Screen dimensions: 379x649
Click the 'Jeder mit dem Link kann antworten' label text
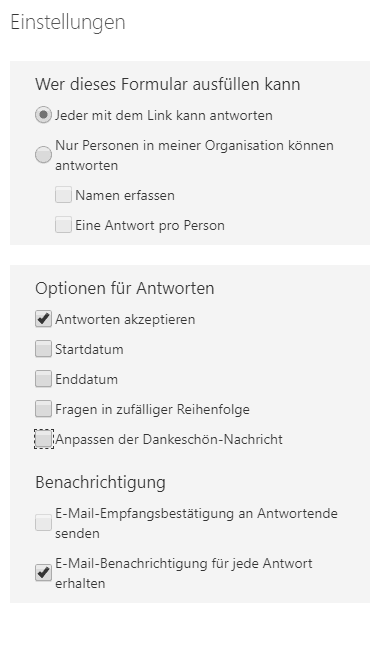point(164,115)
